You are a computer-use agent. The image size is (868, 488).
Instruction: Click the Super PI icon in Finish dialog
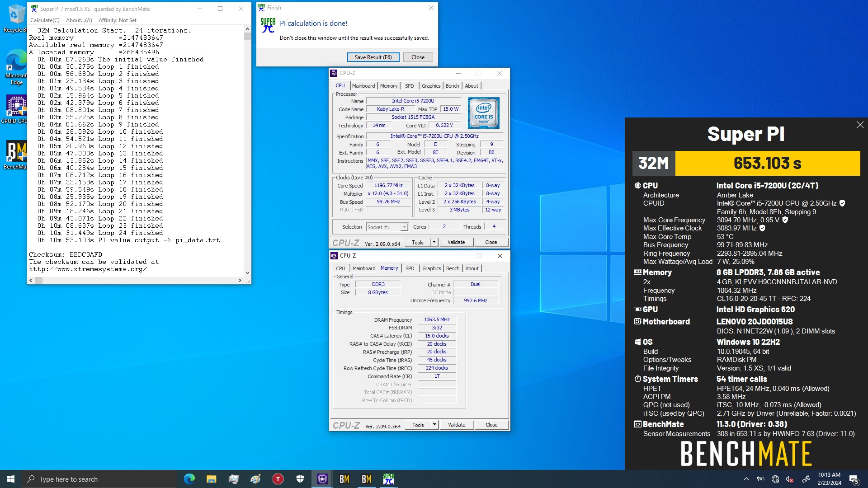coord(268,25)
